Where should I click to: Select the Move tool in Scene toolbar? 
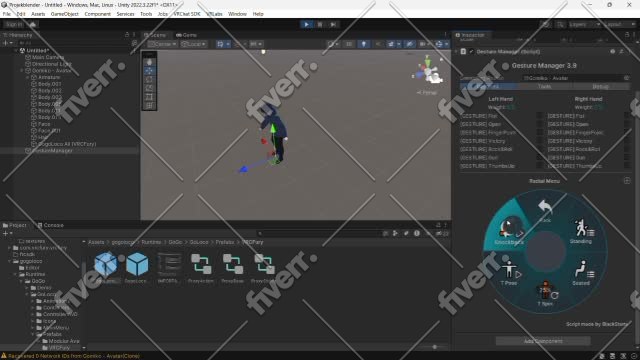click(x=149, y=71)
